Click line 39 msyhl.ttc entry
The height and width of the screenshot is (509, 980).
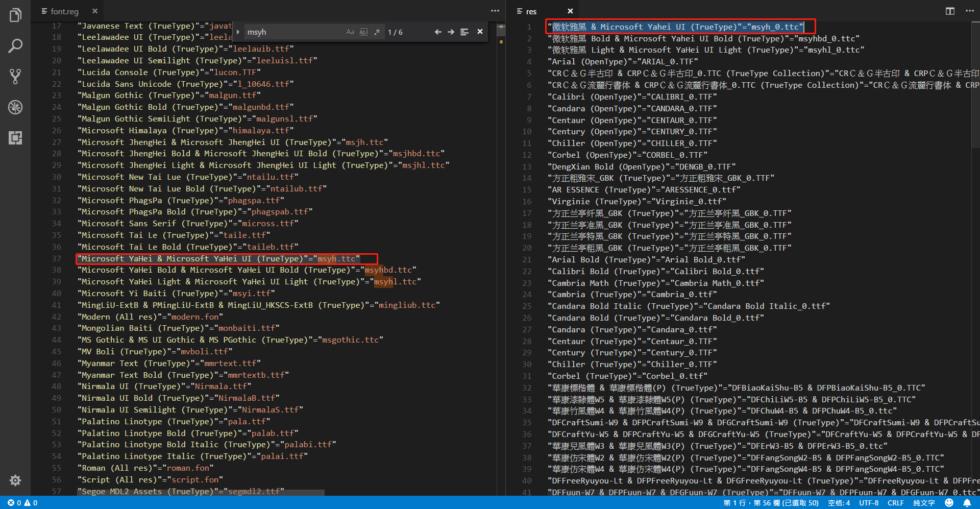tap(250, 282)
